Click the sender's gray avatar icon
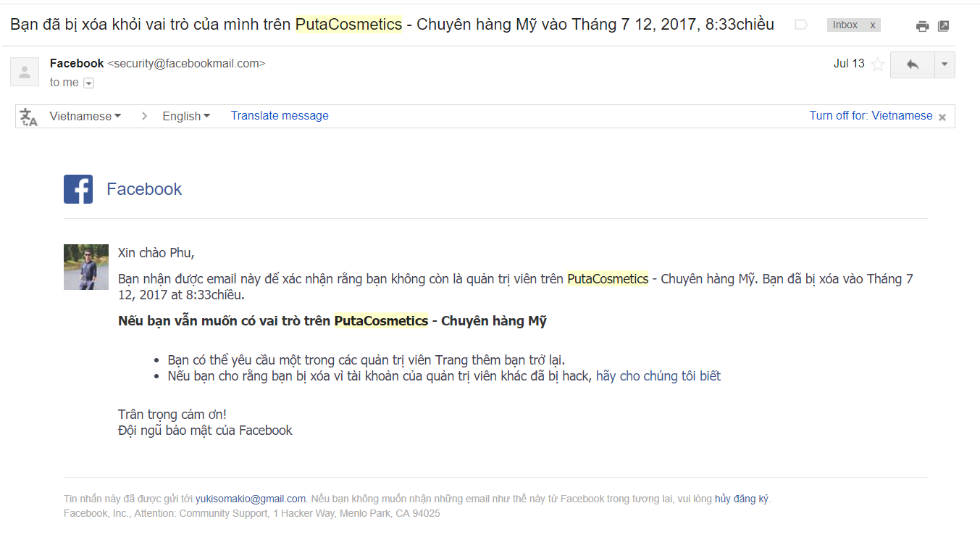 (x=25, y=72)
